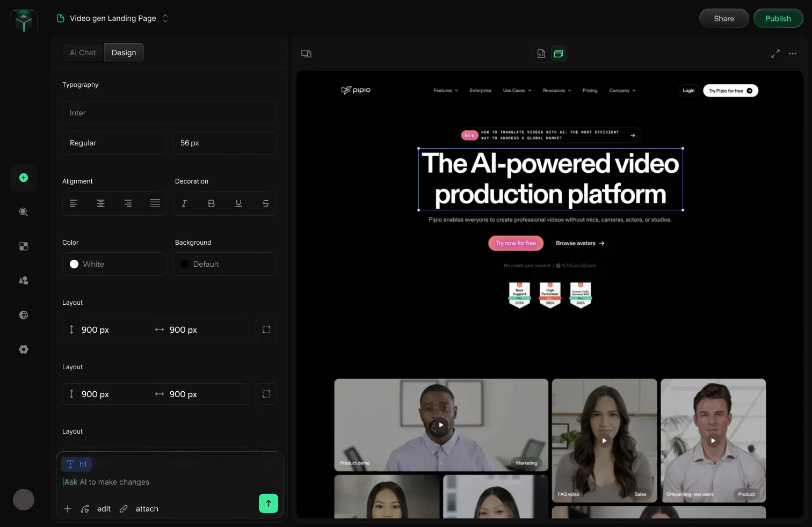Screen dimensions: 812x527
Task: Click the Share button
Action: [x=724, y=18]
